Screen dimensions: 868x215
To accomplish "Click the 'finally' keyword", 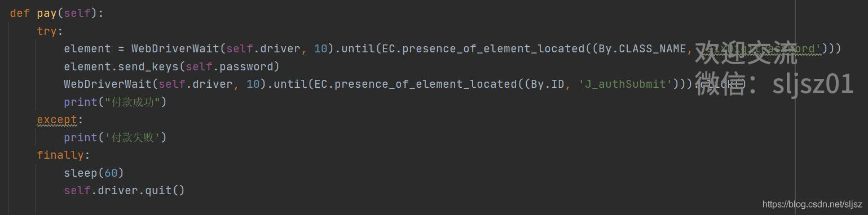I will pyautogui.click(x=60, y=155).
